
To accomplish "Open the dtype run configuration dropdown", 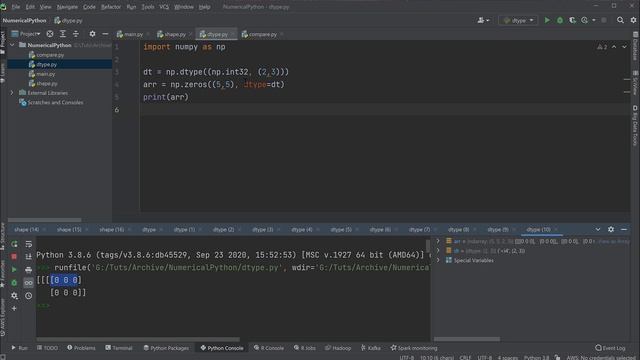I will tap(518, 20).
